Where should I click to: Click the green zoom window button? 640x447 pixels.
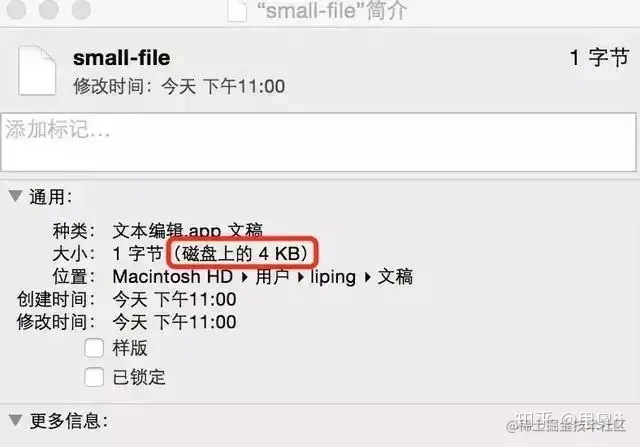81,9
